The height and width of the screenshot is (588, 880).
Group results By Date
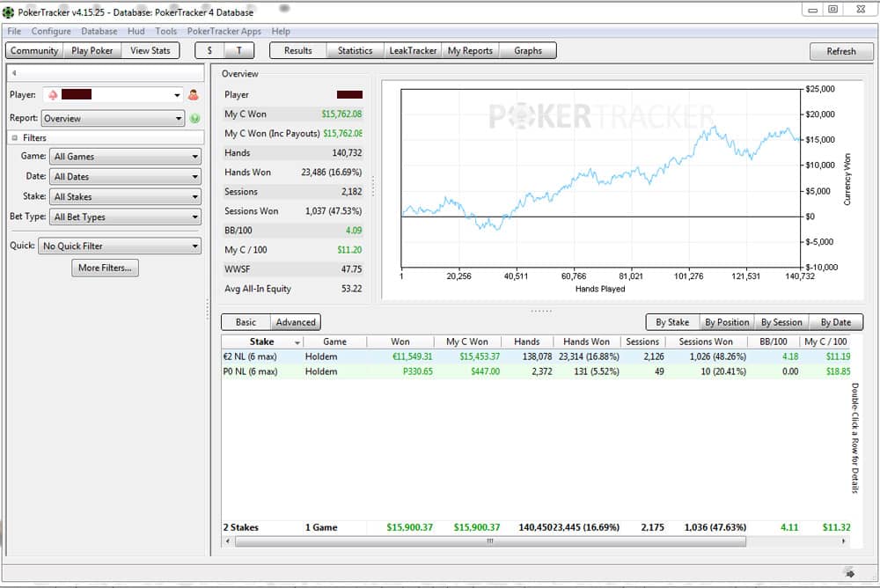point(836,322)
